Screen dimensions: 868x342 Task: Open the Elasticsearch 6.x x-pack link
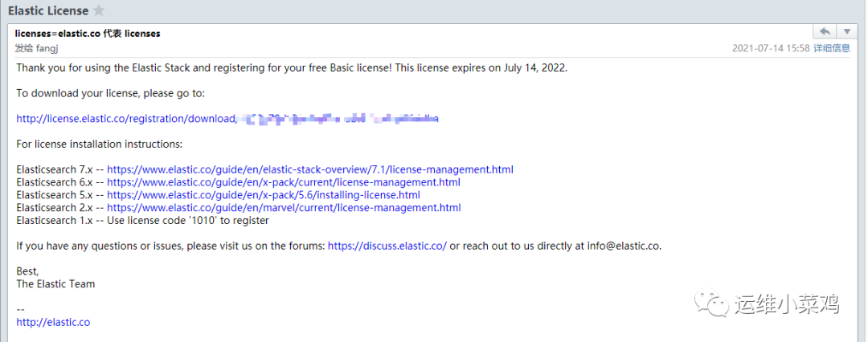coord(283,182)
